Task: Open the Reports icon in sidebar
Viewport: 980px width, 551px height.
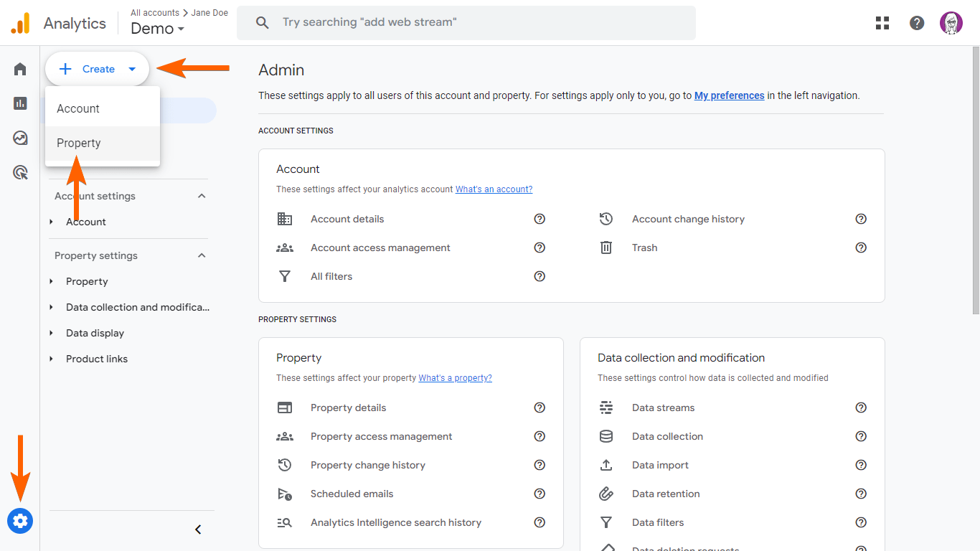Action: tap(20, 103)
